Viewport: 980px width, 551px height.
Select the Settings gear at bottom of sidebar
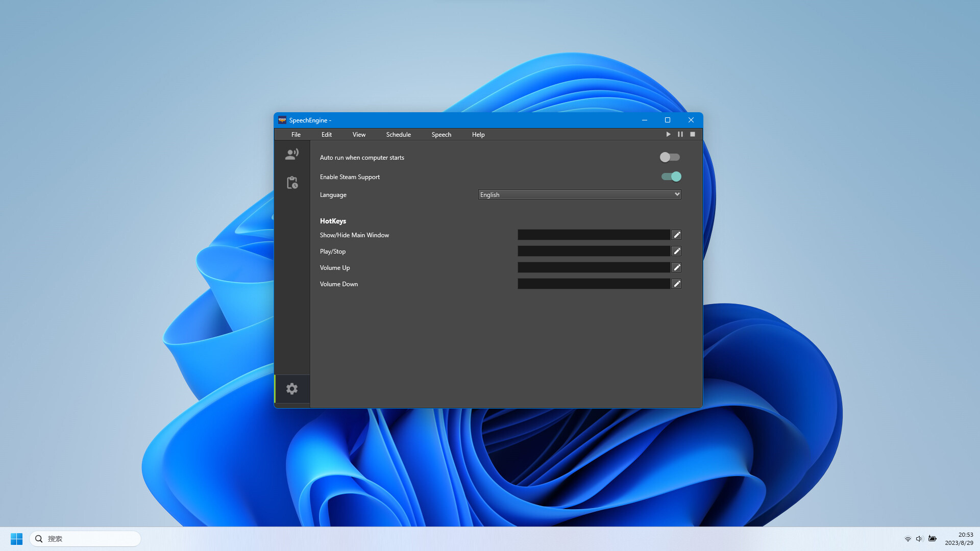coord(291,388)
